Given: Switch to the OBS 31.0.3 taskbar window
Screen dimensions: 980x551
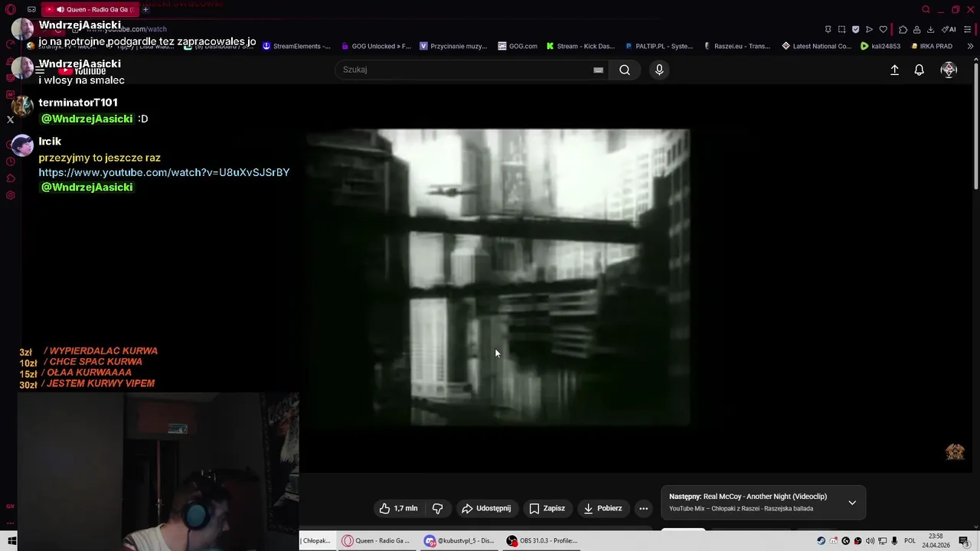Looking at the screenshot, I should pyautogui.click(x=542, y=541).
